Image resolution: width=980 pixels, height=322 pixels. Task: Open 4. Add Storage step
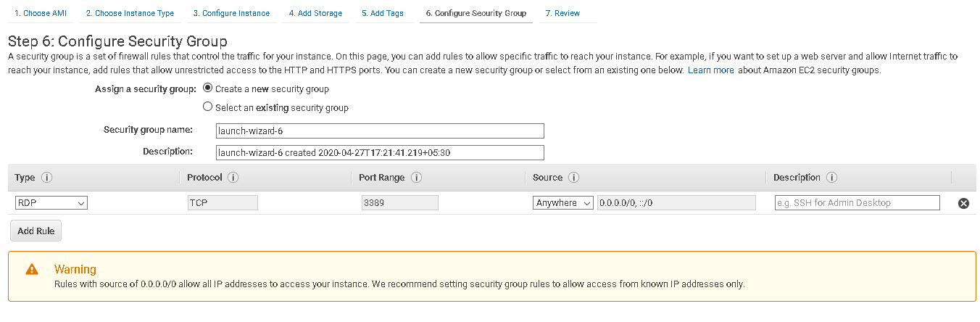[x=315, y=13]
